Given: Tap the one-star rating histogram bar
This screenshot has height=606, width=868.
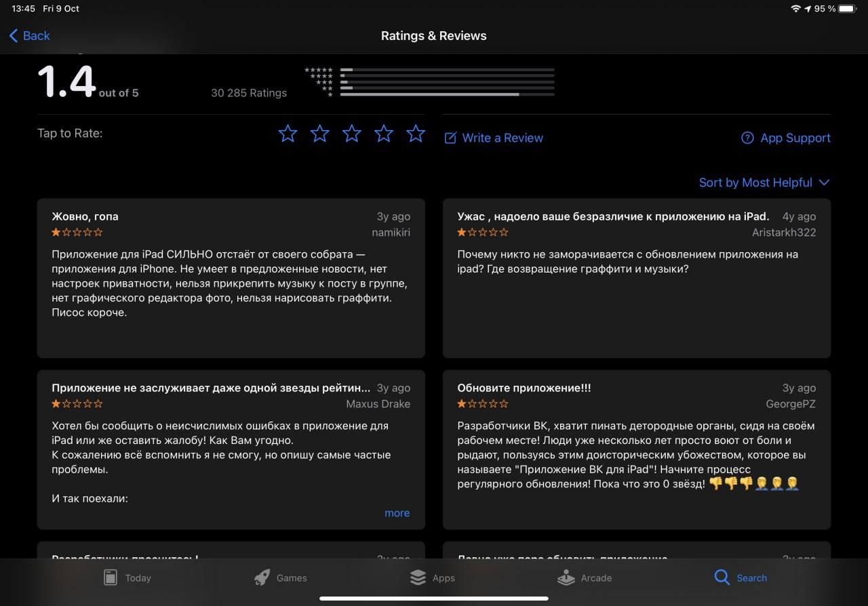Looking at the screenshot, I should click(447, 94).
